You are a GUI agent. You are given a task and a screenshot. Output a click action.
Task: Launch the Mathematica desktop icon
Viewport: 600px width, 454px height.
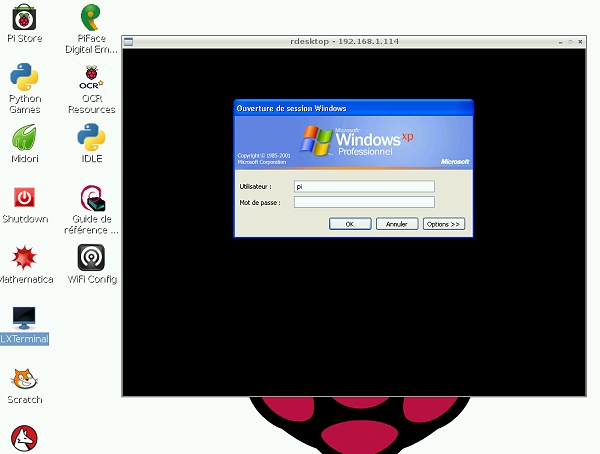point(24,257)
